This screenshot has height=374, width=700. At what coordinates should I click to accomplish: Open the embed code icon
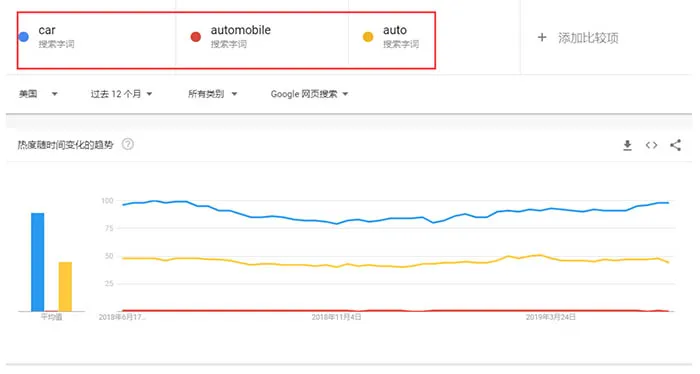651,145
